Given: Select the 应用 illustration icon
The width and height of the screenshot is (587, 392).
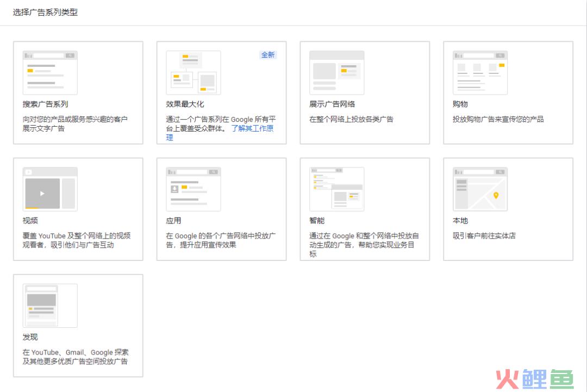Looking at the screenshot, I should click(193, 189).
